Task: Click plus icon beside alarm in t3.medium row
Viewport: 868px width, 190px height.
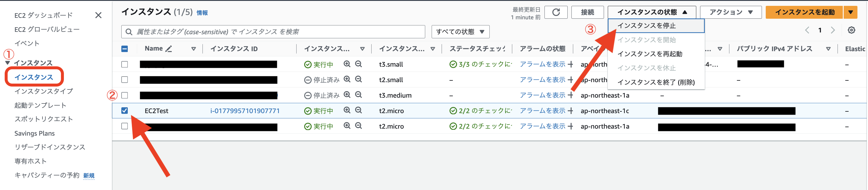Action: (x=570, y=95)
